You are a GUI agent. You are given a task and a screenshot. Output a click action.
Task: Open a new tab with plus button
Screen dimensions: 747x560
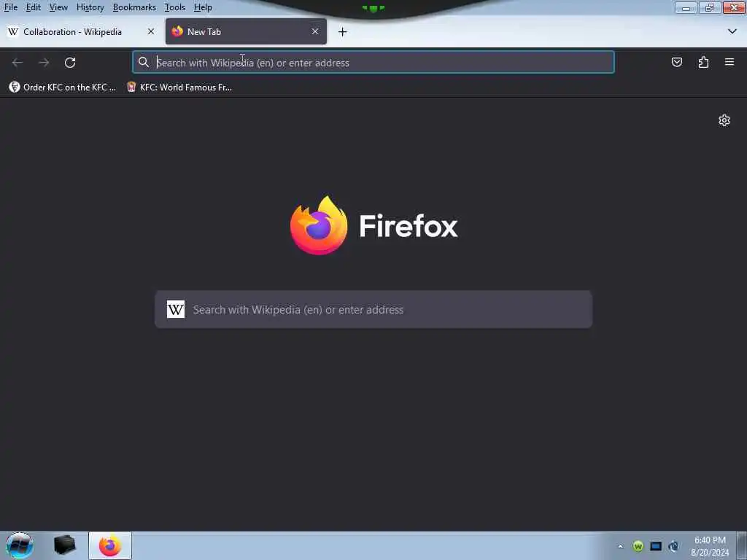click(x=343, y=32)
